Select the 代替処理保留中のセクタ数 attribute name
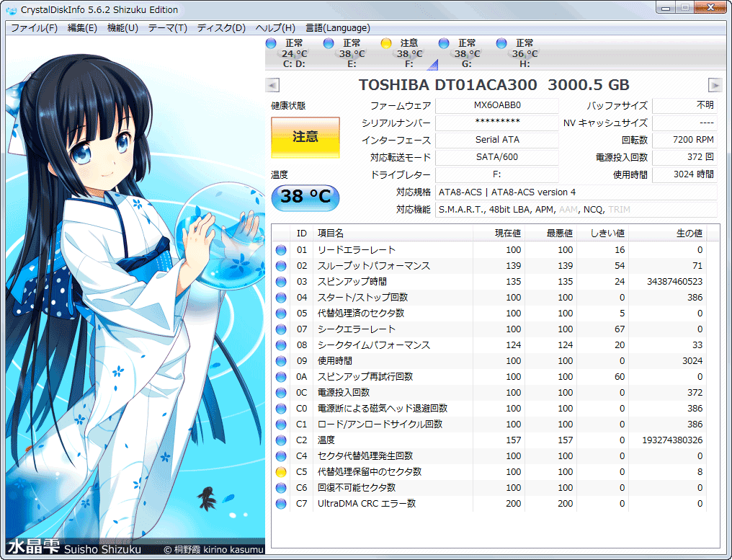Screen dimensions: 732x560 370,472
